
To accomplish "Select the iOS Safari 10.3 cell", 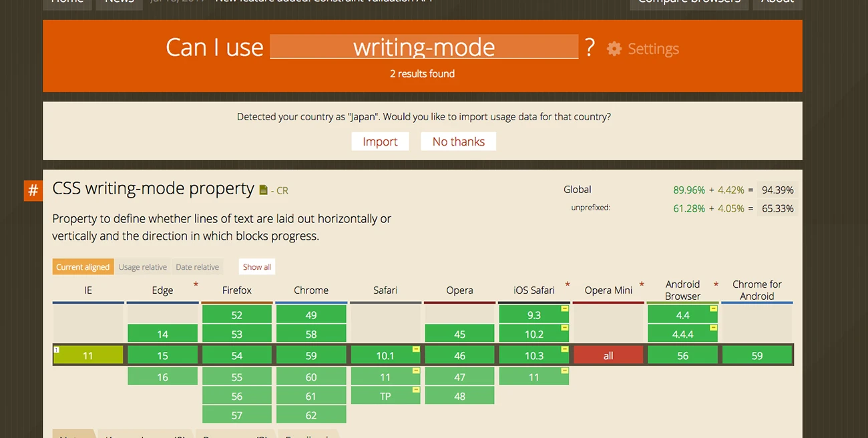I will (x=534, y=356).
